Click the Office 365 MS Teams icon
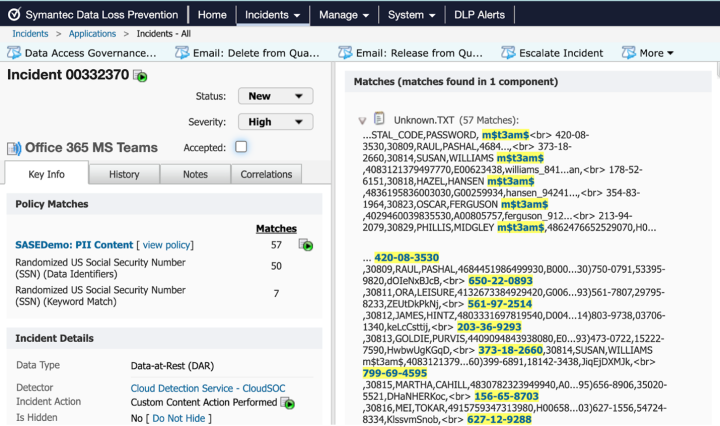720x426 pixels. 14,148
